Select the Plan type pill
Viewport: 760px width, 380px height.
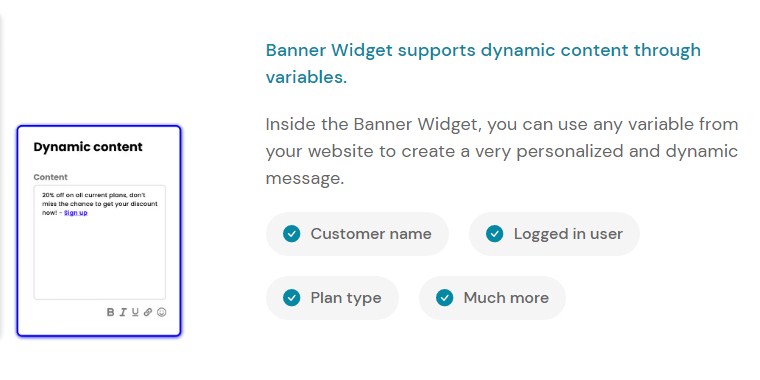click(332, 298)
